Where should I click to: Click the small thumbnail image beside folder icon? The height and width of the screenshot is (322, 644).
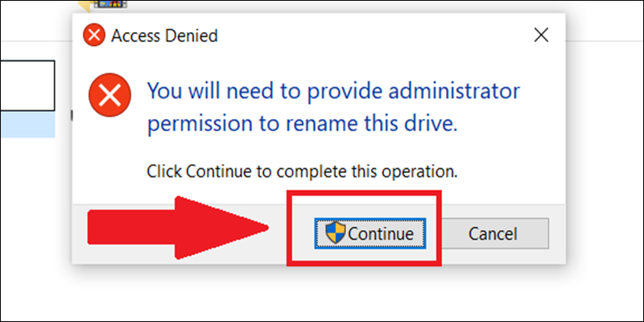[x=110, y=4]
